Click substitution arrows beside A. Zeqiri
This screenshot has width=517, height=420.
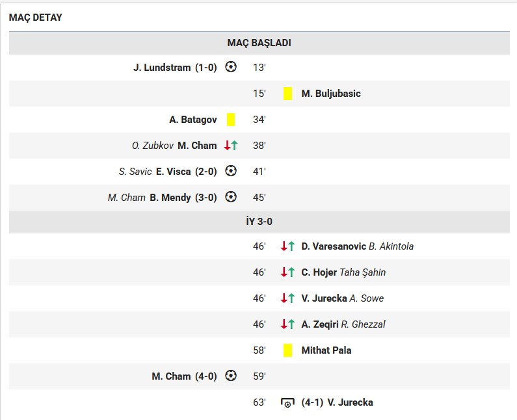(x=287, y=324)
